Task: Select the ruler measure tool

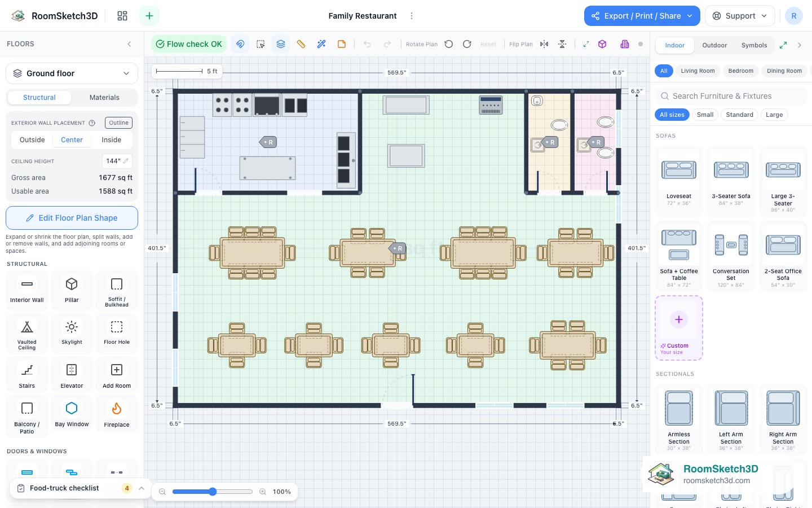Action: [x=301, y=44]
